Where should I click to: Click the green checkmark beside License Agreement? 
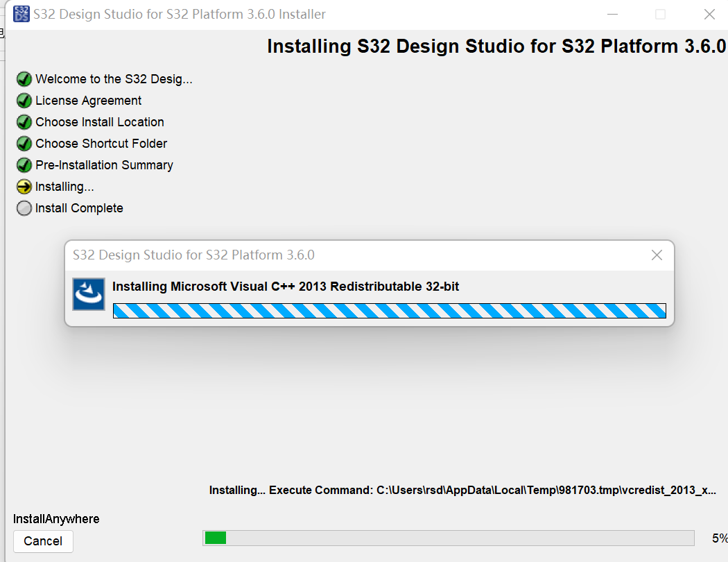pyautogui.click(x=24, y=101)
